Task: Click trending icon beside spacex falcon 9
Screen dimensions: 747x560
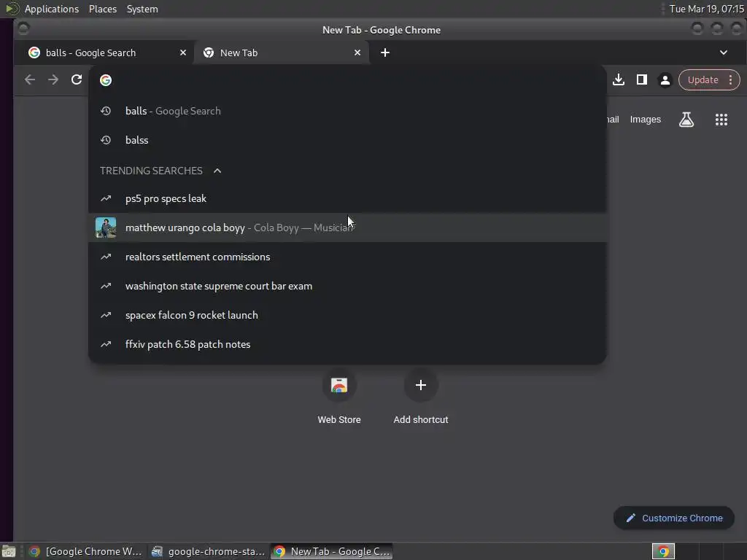Action: pos(106,315)
